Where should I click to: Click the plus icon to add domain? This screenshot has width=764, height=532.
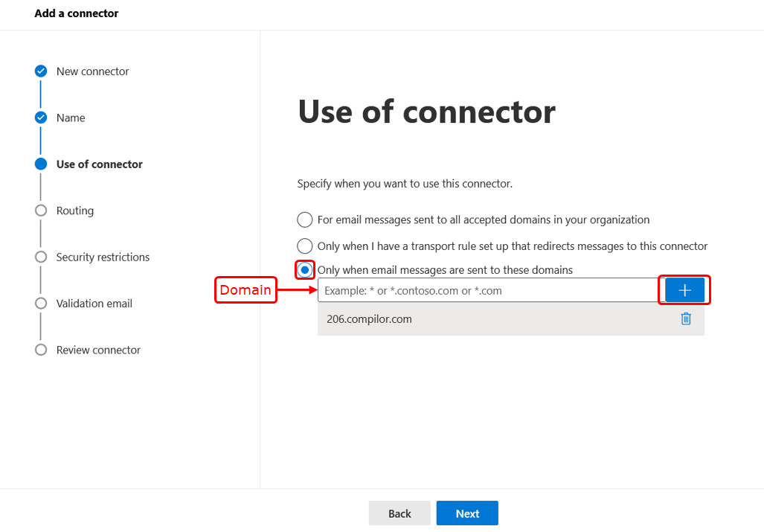tap(684, 290)
